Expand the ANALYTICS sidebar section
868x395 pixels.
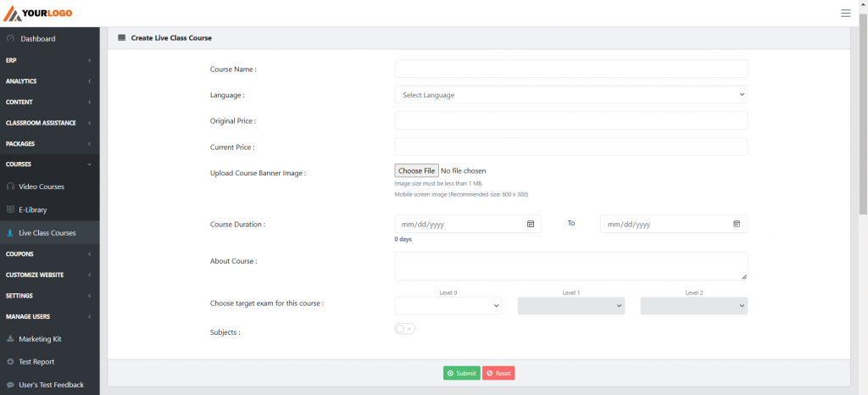(x=50, y=81)
